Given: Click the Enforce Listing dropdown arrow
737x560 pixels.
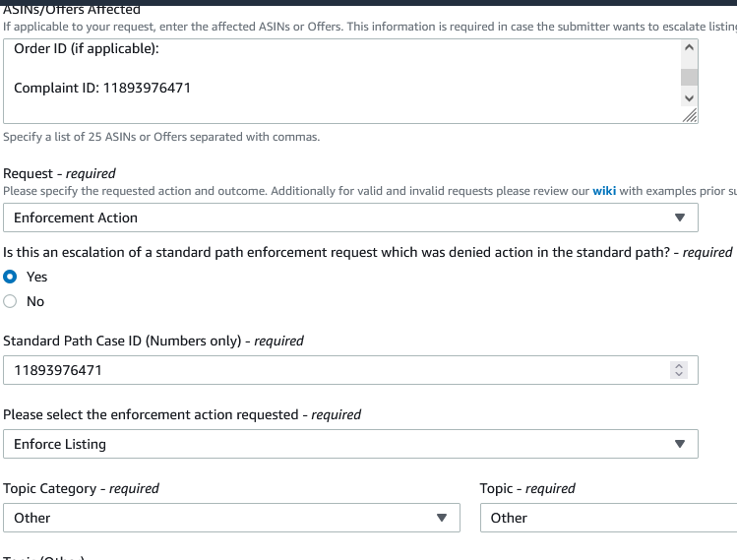Looking at the screenshot, I should (679, 444).
